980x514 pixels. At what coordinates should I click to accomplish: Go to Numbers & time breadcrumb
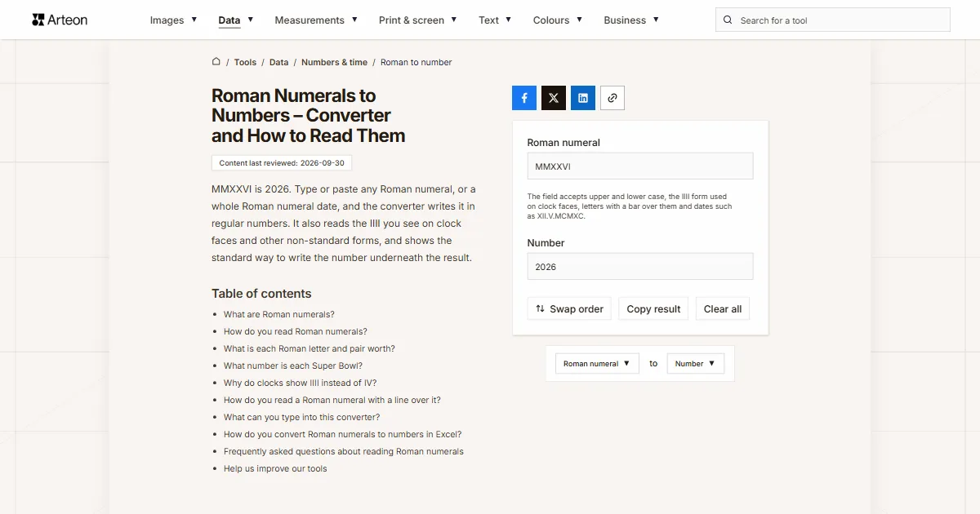334,62
